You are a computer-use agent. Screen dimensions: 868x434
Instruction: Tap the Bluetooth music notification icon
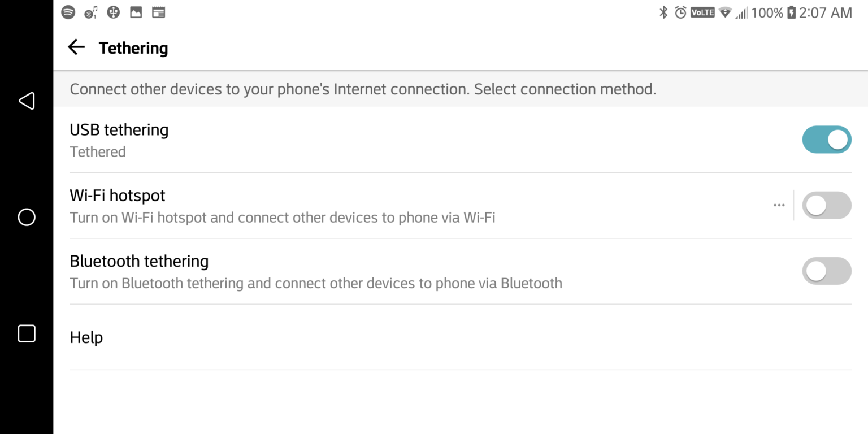pos(90,12)
